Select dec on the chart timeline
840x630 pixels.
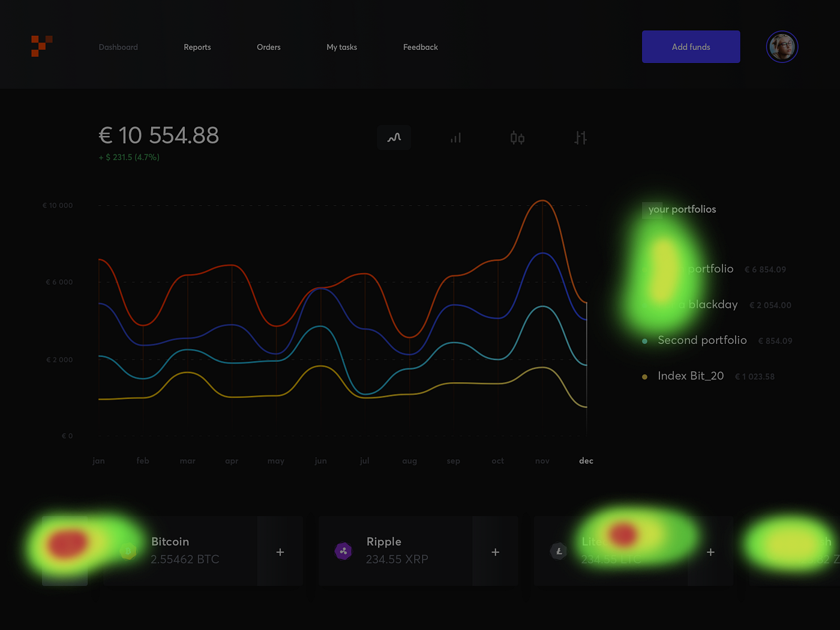tap(586, 461)
